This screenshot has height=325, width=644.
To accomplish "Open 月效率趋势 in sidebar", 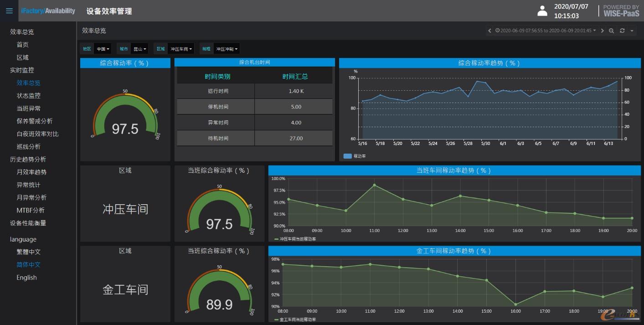I will (31, 172).
